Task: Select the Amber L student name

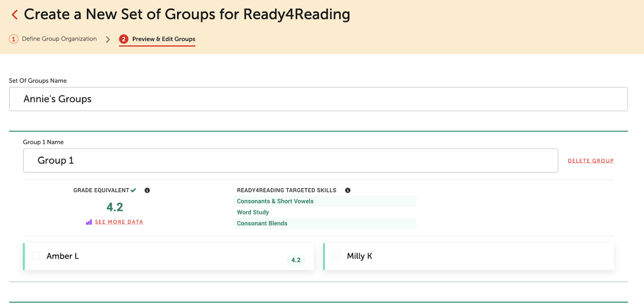Action: [x=63, y=256]
